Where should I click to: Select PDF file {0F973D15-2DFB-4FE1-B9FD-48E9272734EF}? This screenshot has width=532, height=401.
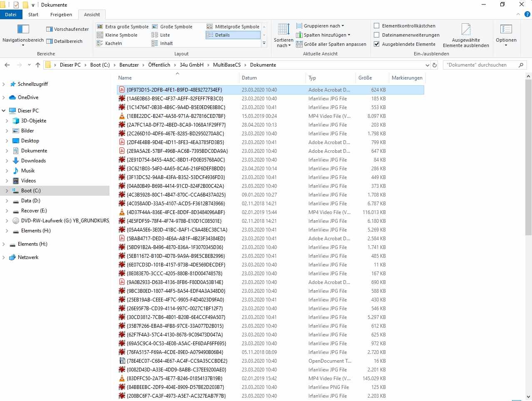(270, 90)
